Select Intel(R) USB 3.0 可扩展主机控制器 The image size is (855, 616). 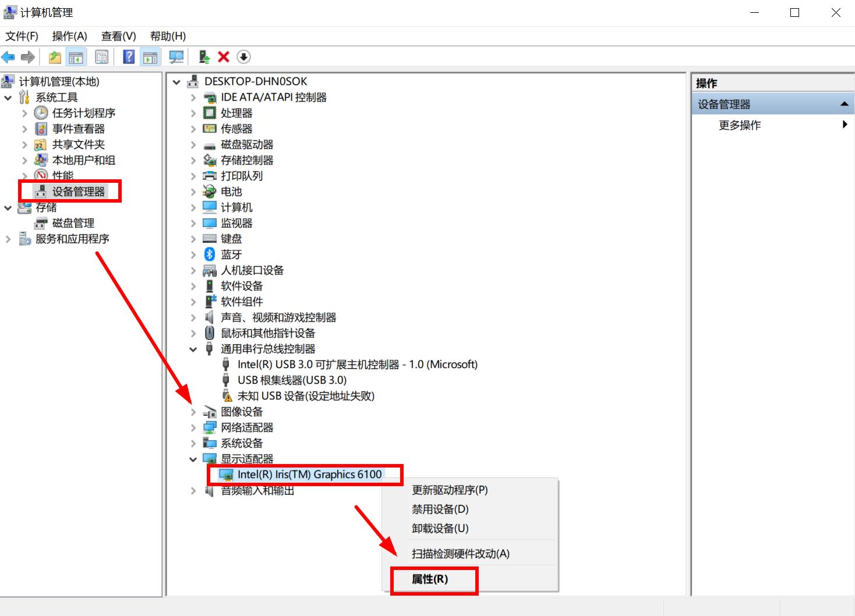[357, 364]
